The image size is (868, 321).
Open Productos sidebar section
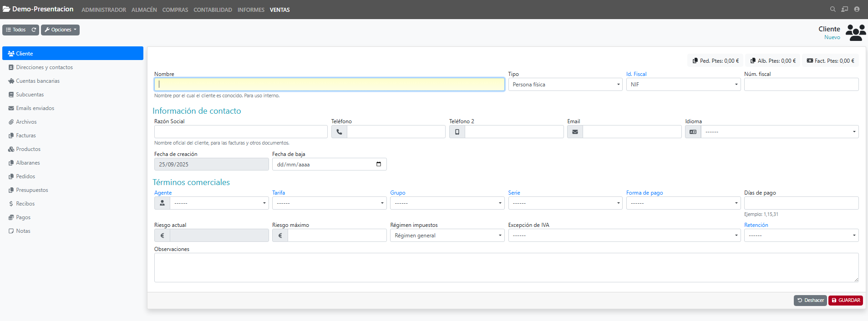pos(73,149)
